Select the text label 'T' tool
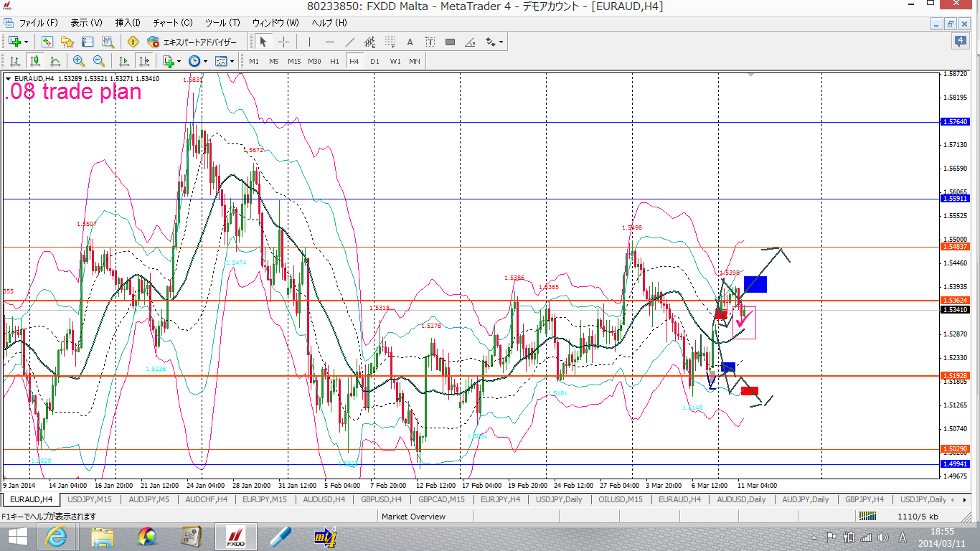Screen dimensions: 980x551 [x=430, y=42]
